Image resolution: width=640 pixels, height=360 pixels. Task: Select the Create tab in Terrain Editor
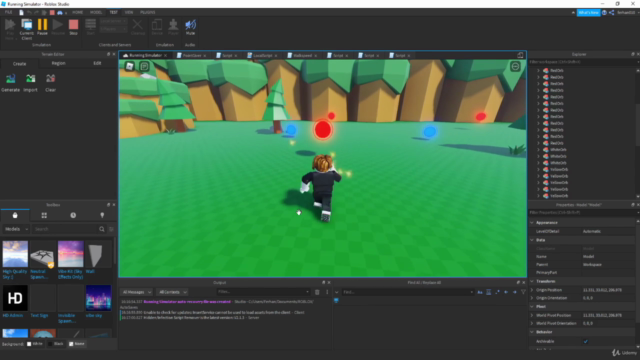(19, 64)
